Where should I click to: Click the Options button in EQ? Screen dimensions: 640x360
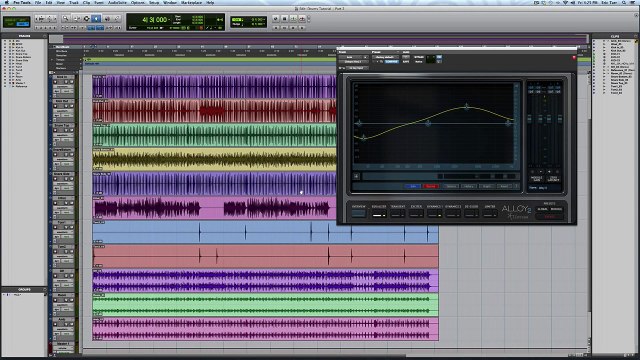point(451,186)
